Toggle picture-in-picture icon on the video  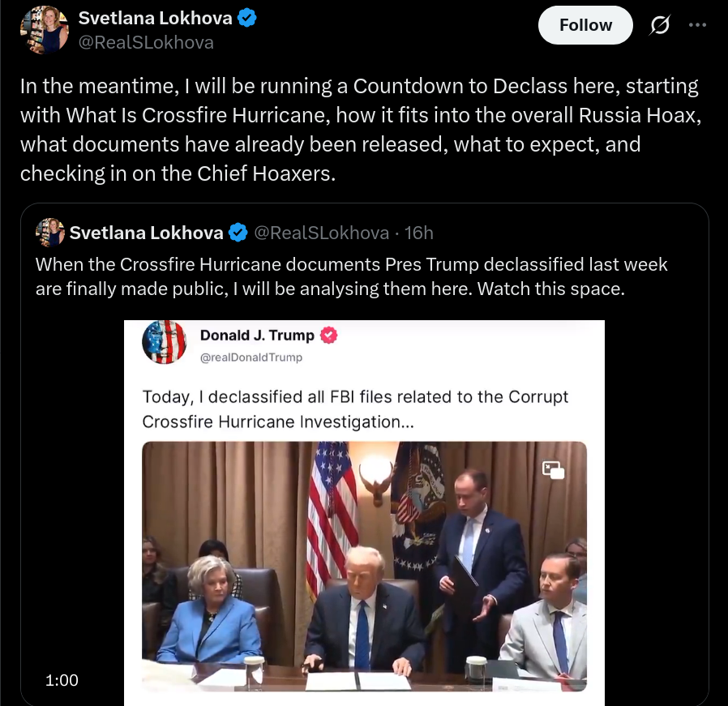pyautogui.click(x=553, y=470)
